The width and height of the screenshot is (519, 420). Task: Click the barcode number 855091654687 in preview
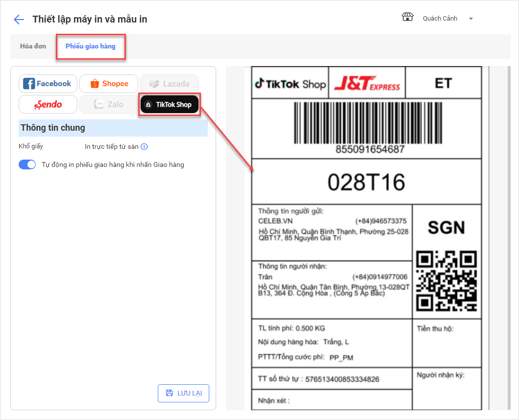click(x=370, y=149)
